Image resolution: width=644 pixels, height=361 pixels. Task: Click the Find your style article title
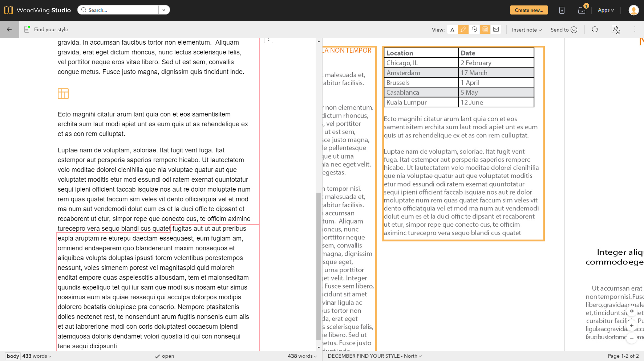pos(51,29)
